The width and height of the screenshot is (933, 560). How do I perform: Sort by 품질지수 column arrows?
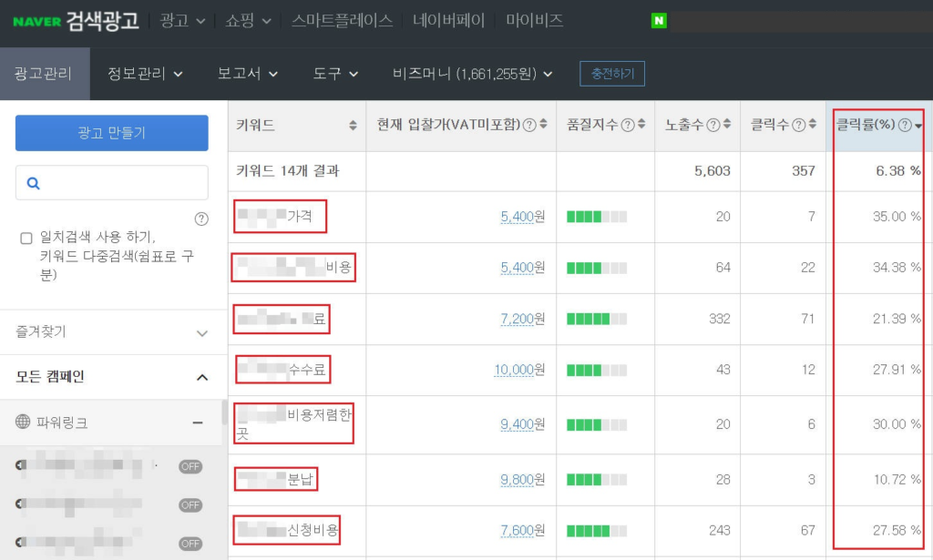pyautogui.click(x=641, y=124)
